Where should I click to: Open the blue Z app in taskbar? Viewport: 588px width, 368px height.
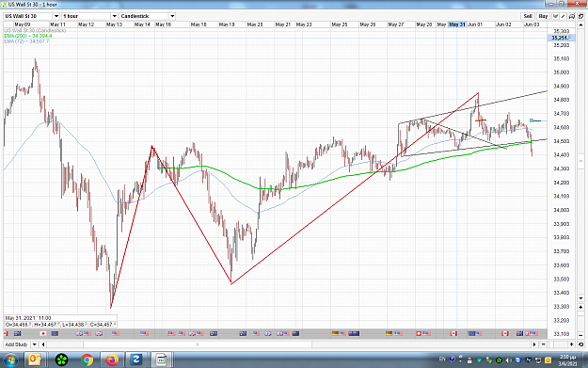[135, 360]
